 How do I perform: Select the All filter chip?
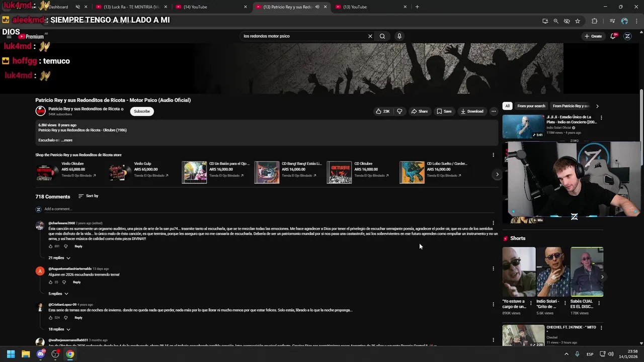[x=508, y=106]
